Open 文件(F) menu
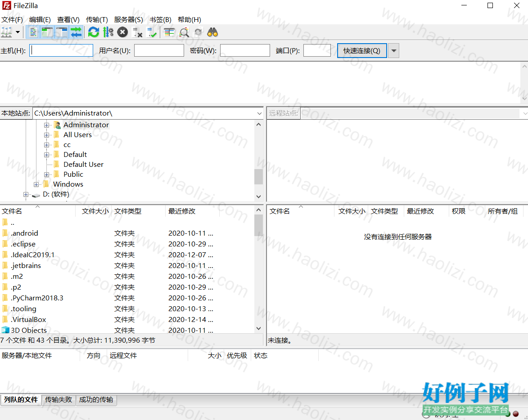 (12, 19)
